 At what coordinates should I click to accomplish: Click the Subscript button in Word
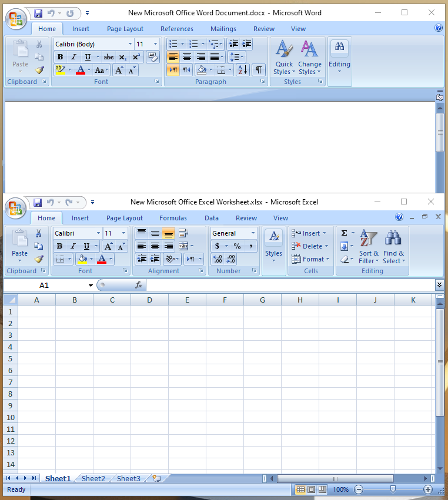pos(122,57)
